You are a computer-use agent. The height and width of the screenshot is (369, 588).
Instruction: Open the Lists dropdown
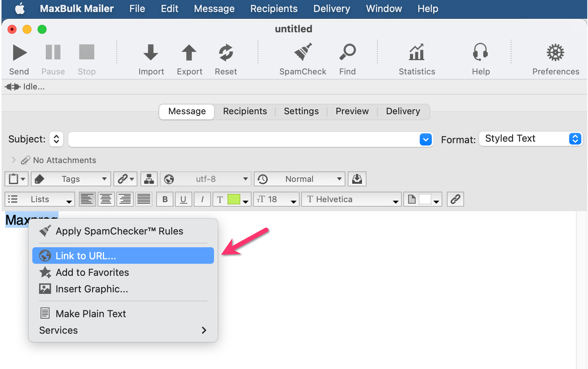point(40,199)
